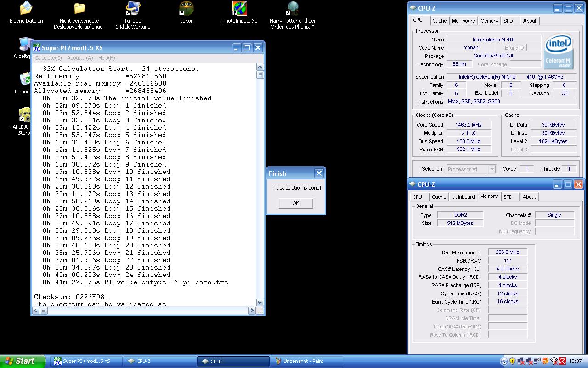Open Nicht verwendete Desktopverknüpfungen folder icon
588x368 pixels.
[x=79, y=8]
